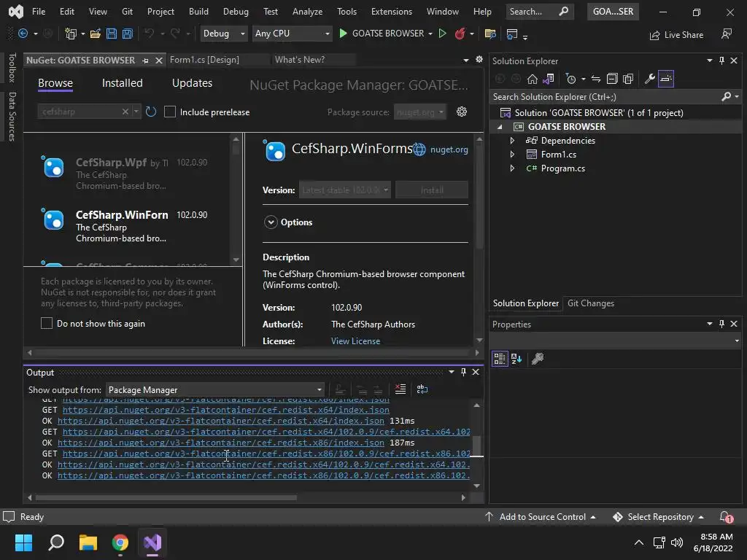
Task: Open notifications bell in status bar
Action: point(726,517)
